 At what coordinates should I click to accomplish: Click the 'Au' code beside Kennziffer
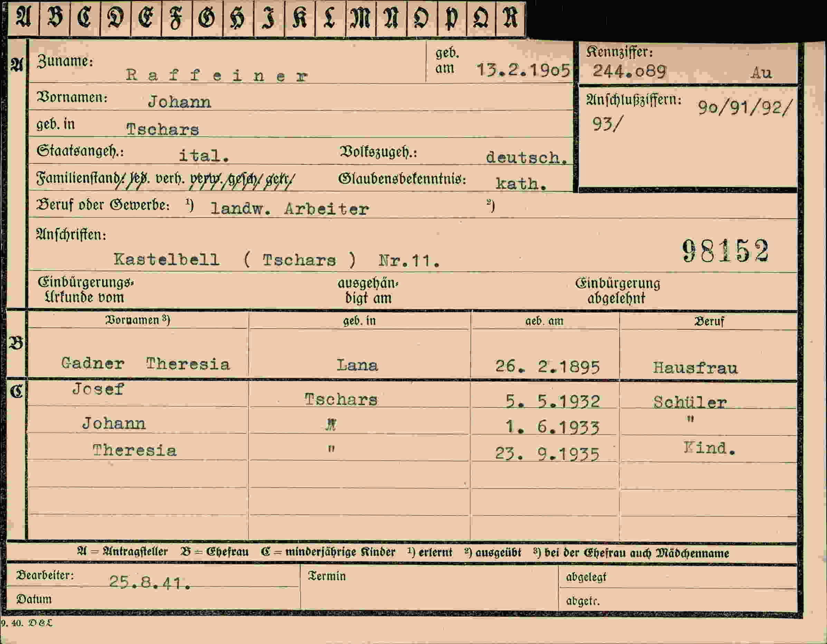(x=761, y=72)
